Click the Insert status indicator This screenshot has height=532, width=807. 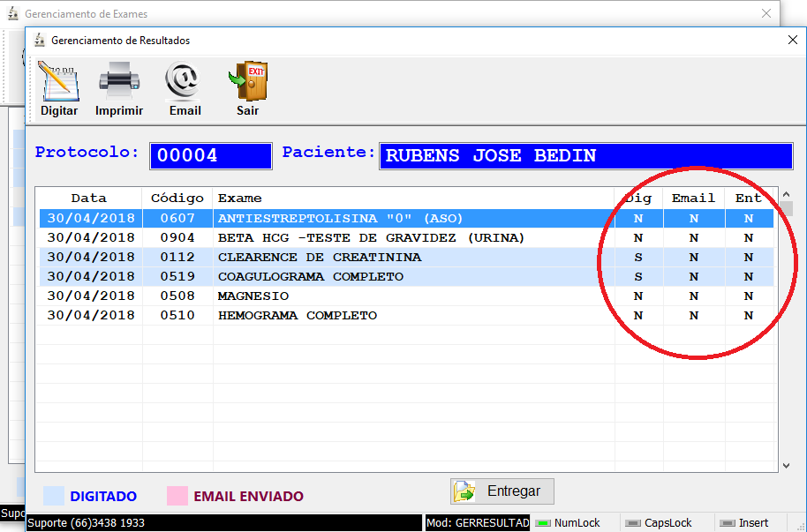[x=744, y=523]
